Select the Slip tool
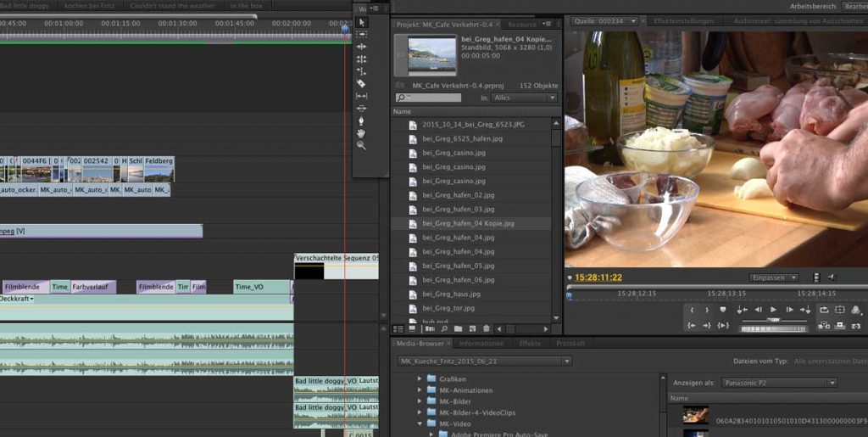Image resolution: width=868 pixels, height=437 pixels. [x=361, y=96]
